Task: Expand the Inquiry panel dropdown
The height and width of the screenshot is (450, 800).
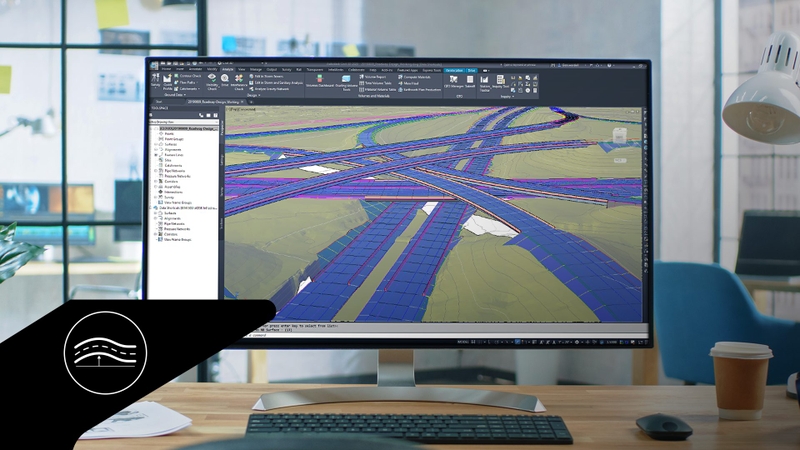Action: pos(507,96)
